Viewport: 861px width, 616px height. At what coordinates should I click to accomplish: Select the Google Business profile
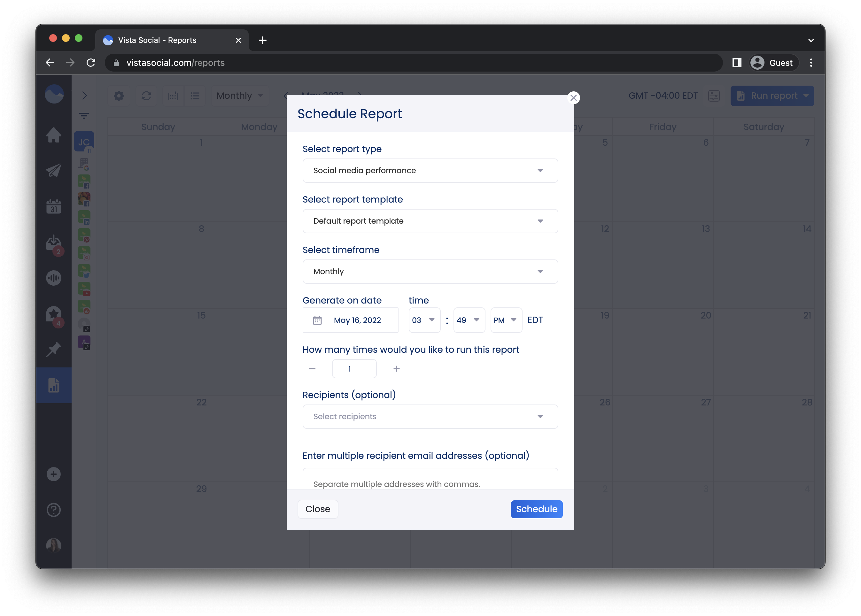tap(84, 164)
